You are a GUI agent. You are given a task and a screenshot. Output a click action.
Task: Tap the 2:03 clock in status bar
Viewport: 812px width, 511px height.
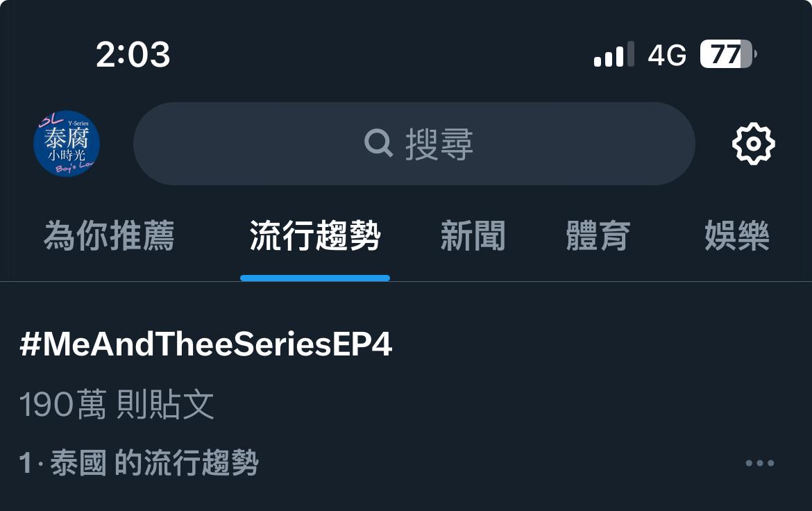click(133, 54)
